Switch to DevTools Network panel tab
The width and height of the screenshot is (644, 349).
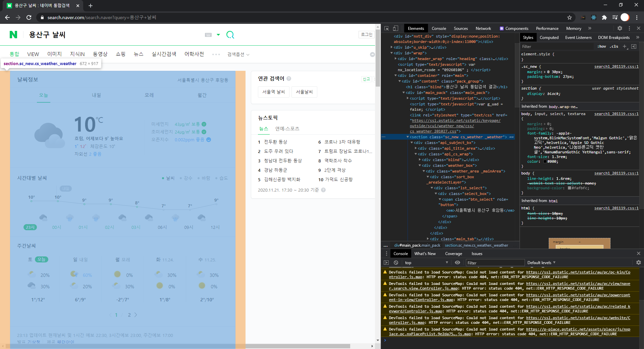(483, 29)
